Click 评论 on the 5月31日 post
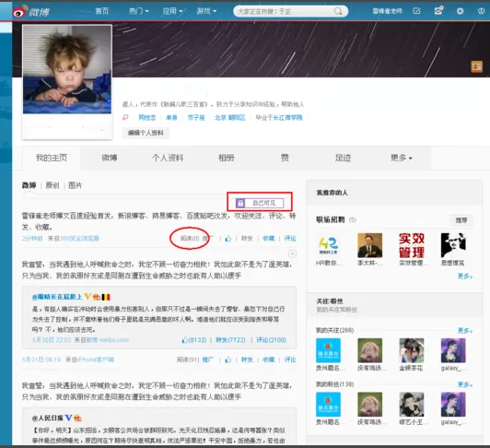Screen dimensions: 490x448 (290, 360)
